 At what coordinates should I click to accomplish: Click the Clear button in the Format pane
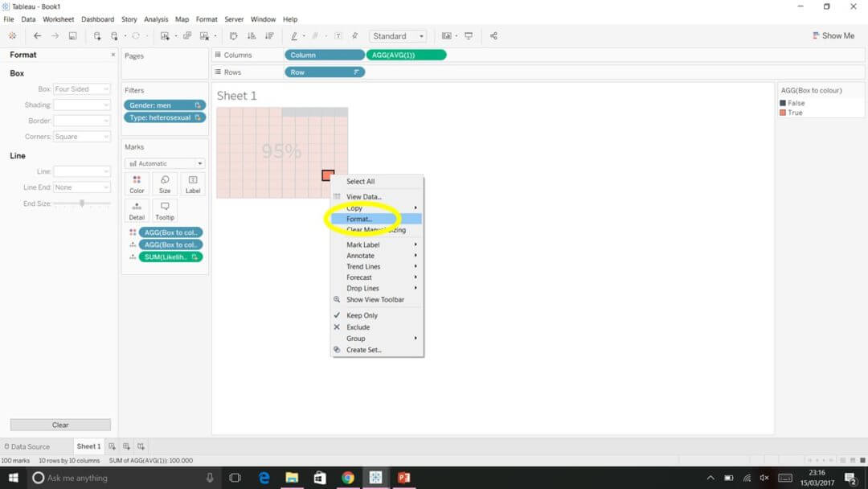pyautogui.click(x=60, y=424)
